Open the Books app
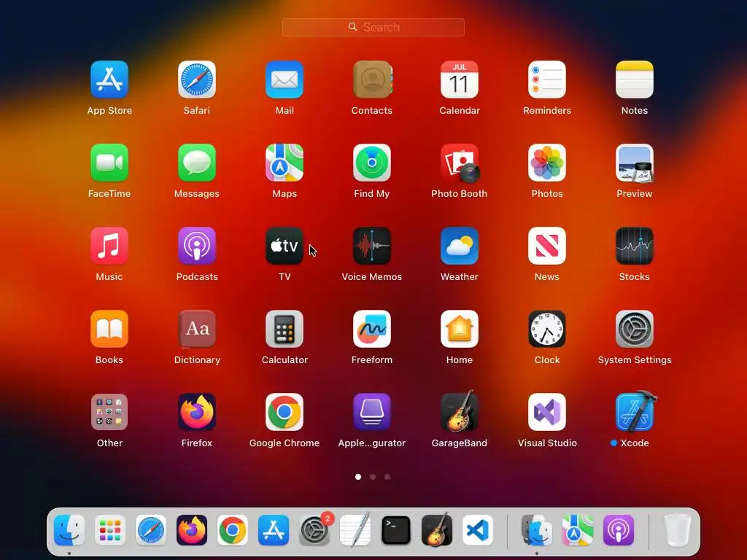 [109, 329]
